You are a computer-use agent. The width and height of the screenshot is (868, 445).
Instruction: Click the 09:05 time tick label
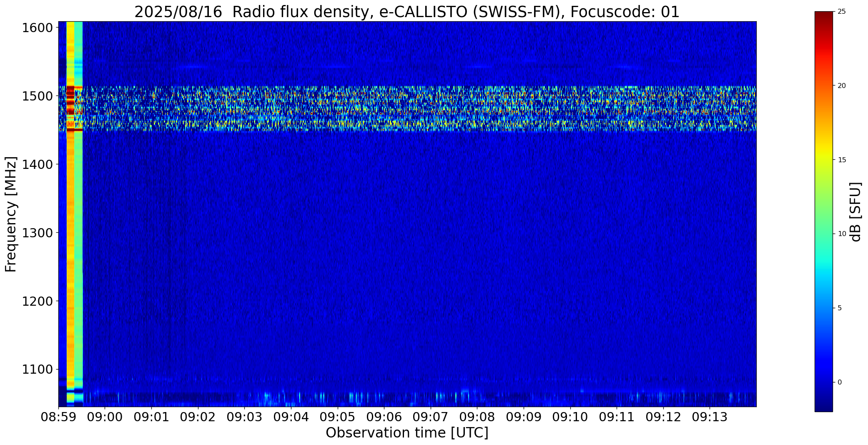337,417
